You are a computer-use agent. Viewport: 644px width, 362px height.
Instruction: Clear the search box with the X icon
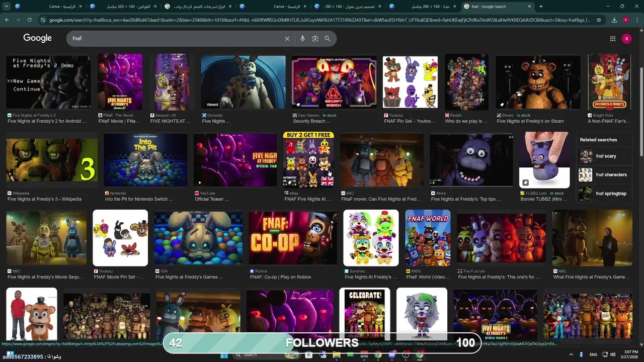[287, 39]
